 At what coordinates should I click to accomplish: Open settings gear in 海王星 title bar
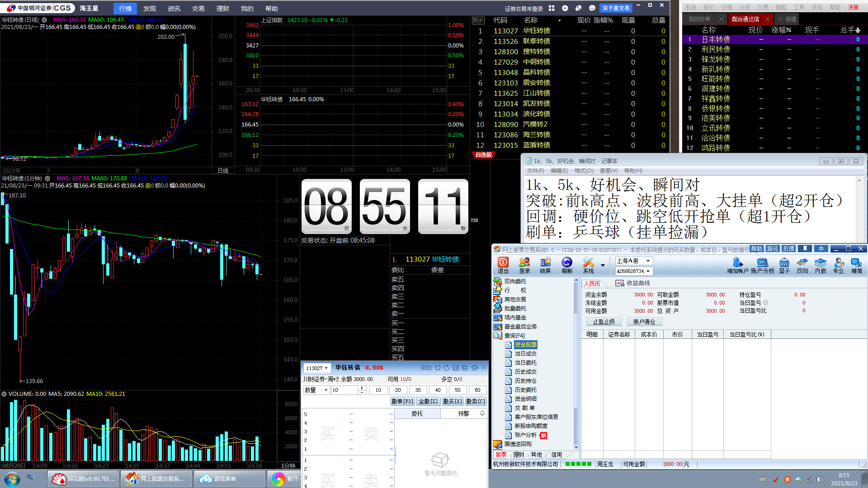tap(565, 8)
